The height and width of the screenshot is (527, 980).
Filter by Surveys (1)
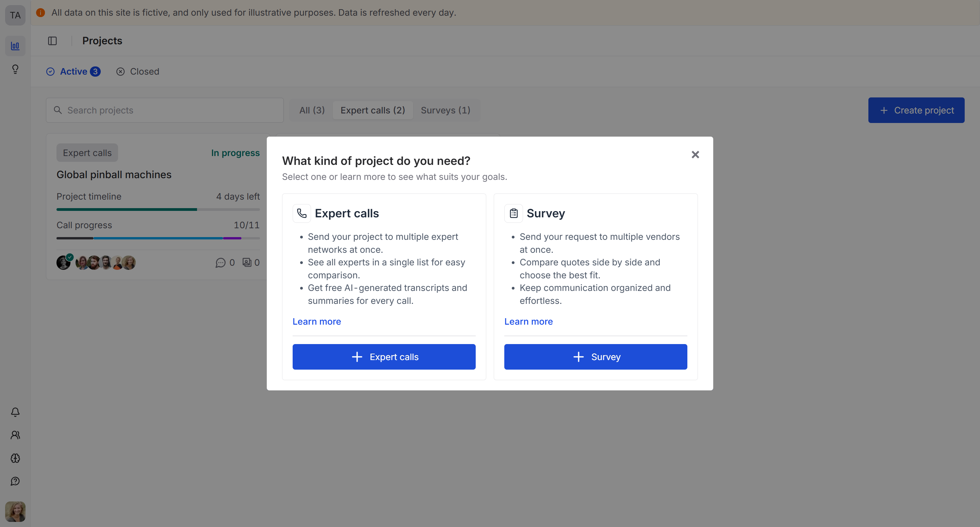[445, 110]
